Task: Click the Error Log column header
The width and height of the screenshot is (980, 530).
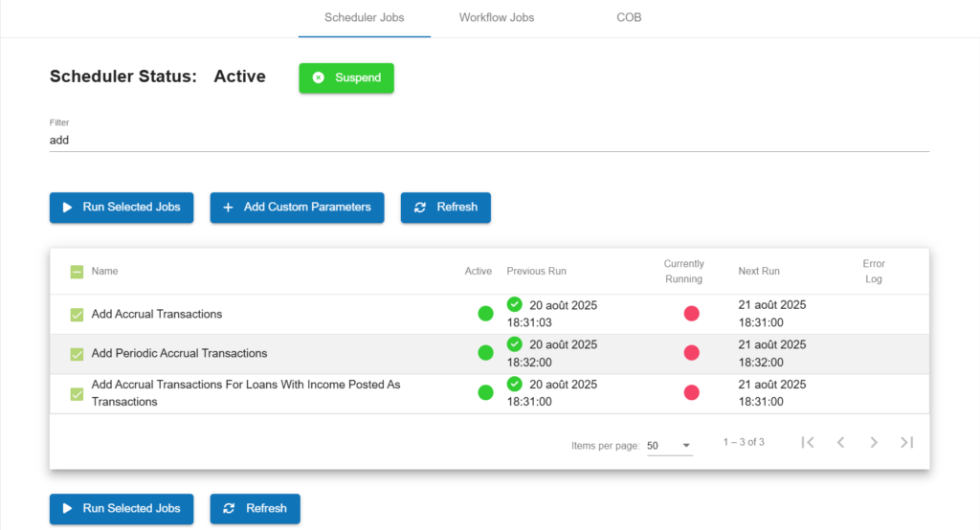Action: (874, 272)
